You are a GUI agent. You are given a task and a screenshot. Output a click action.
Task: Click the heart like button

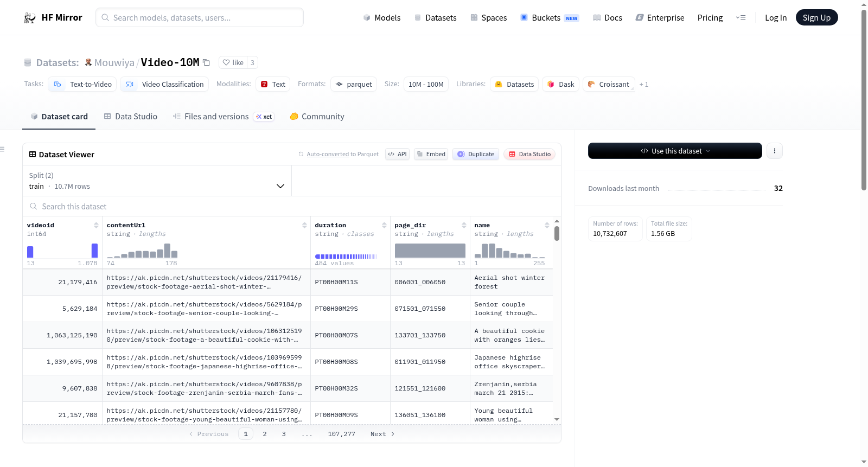[x=233, y=62]
